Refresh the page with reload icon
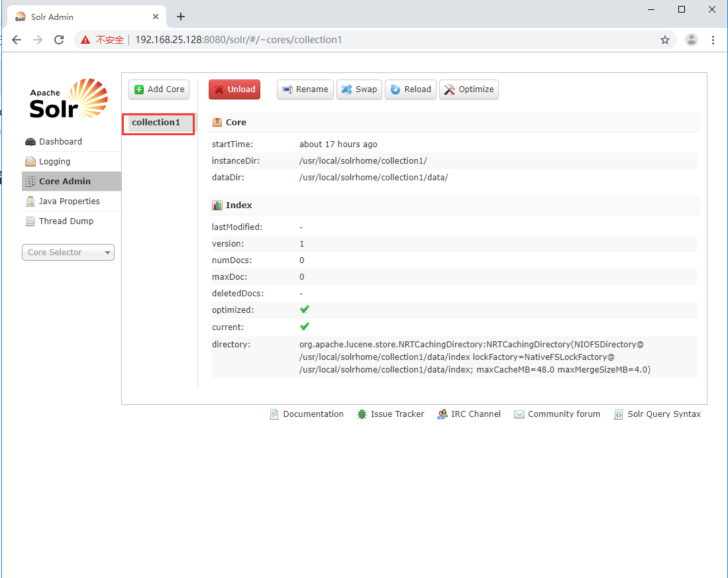This screenshot has width=728, height=578. tap(59, 40)
